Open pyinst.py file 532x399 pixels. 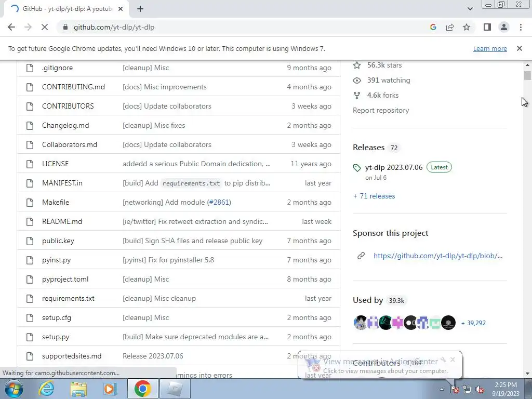56,260
